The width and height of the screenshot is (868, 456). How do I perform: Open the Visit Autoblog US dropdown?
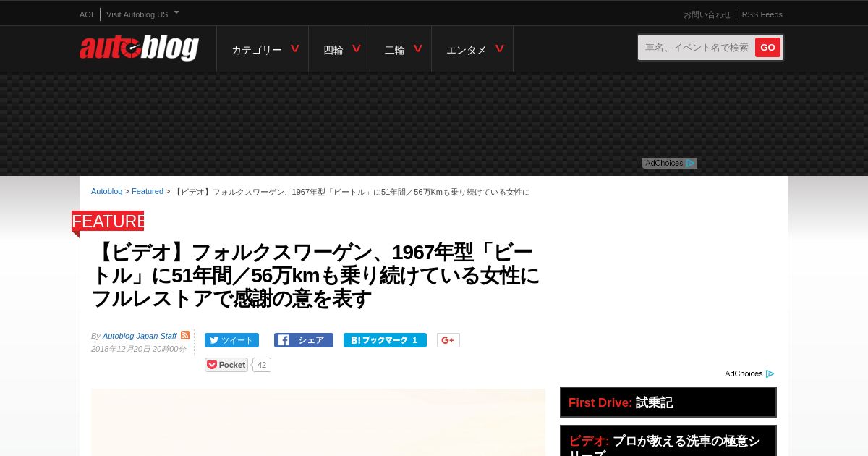pyautogui.click(x=142, y=14)
